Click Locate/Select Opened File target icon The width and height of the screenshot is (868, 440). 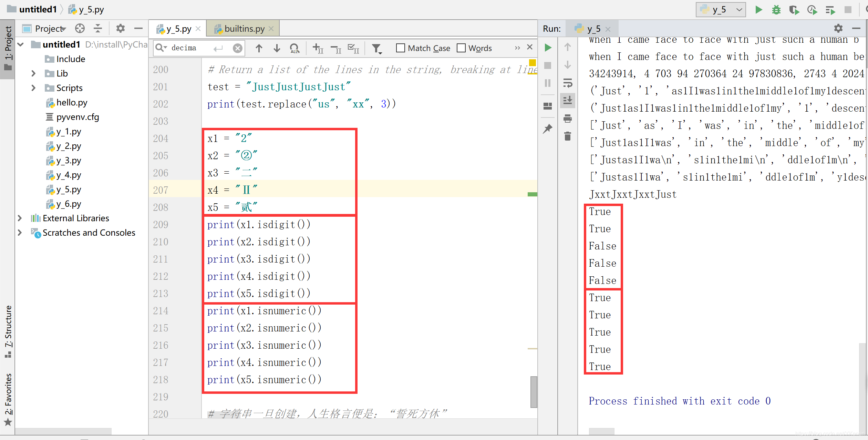pyautogui.click(x=80, y=29)
